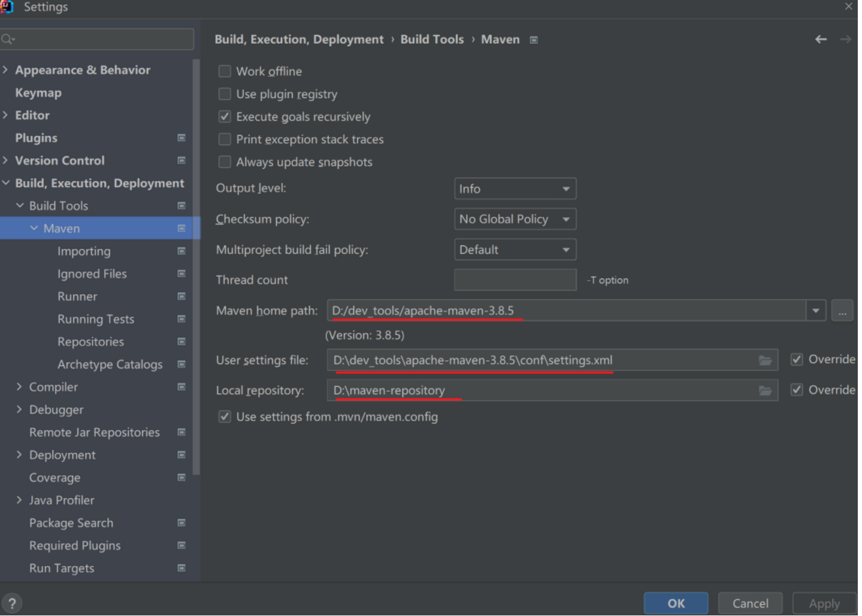Check Always update snapshots

tap(225, 162)
